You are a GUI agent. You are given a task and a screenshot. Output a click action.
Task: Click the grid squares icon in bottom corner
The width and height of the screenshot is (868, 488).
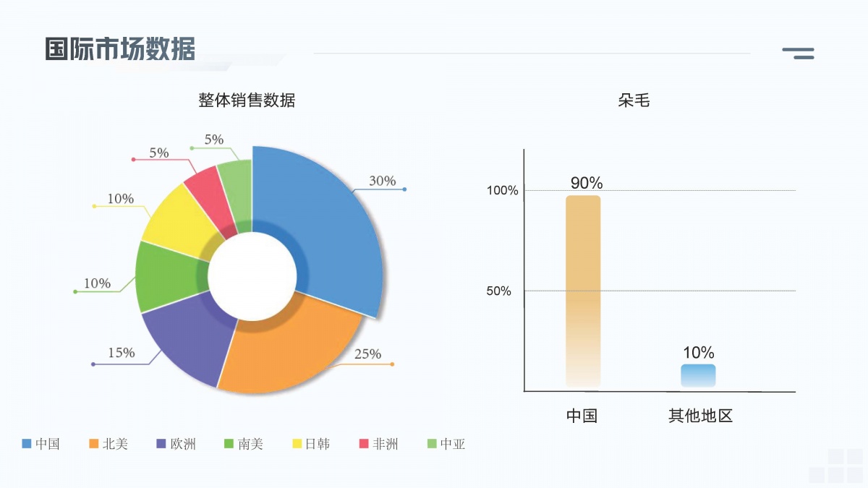click(836, 465)
